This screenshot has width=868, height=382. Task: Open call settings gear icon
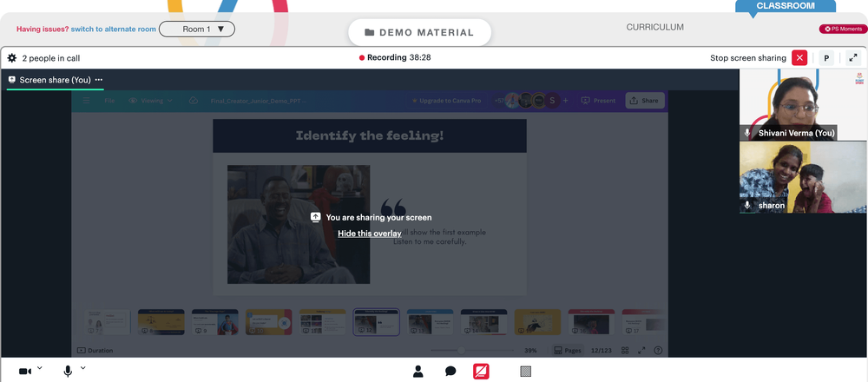click(11, 58)
